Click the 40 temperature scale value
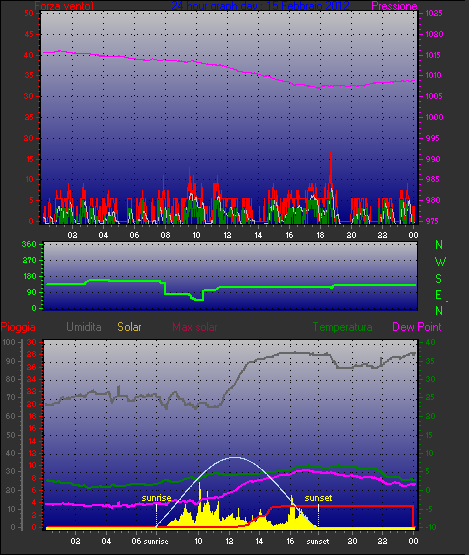This screenshot has width=469, height=555. 430,343
